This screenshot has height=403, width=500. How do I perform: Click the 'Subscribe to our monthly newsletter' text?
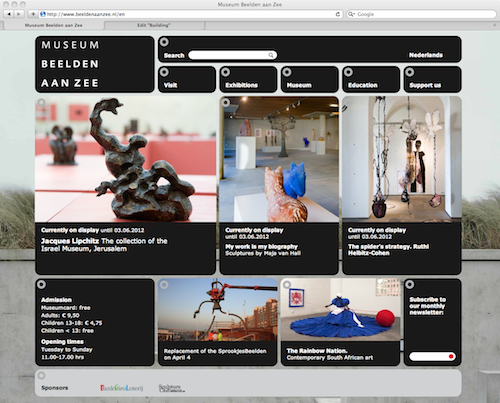[427, 306]
